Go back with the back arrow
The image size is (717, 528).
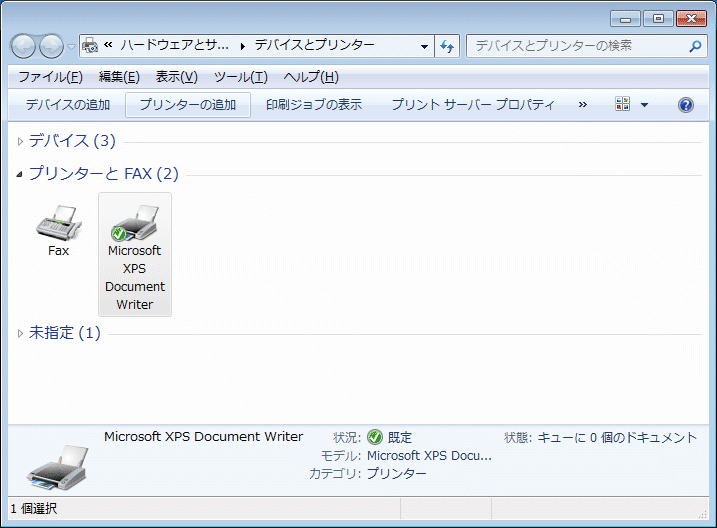coord(23,46)
